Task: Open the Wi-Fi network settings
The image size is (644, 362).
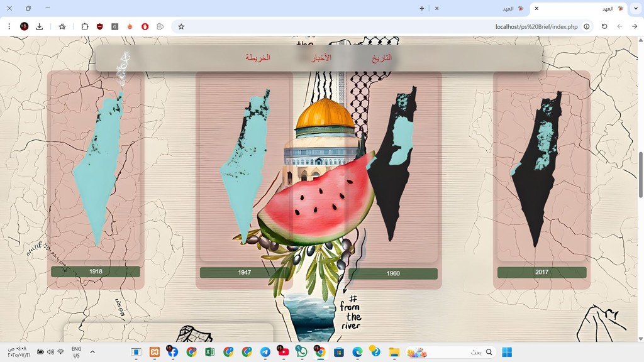Action: [x=61, y=352]
